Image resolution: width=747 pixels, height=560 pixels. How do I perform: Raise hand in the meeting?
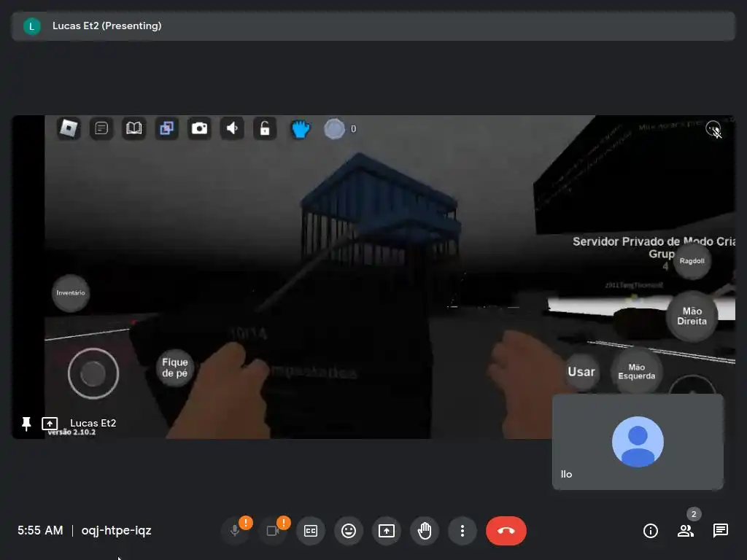(425, 531)
